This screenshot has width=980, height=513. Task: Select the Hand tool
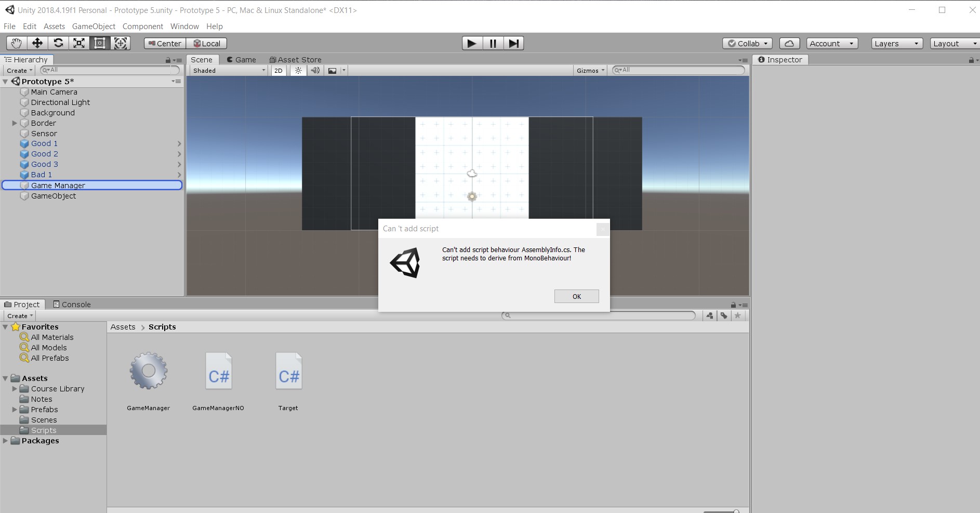click(x=17, y=43)
